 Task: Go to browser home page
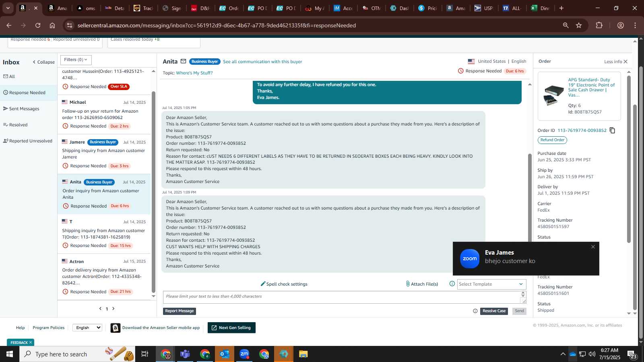point(52,25)
